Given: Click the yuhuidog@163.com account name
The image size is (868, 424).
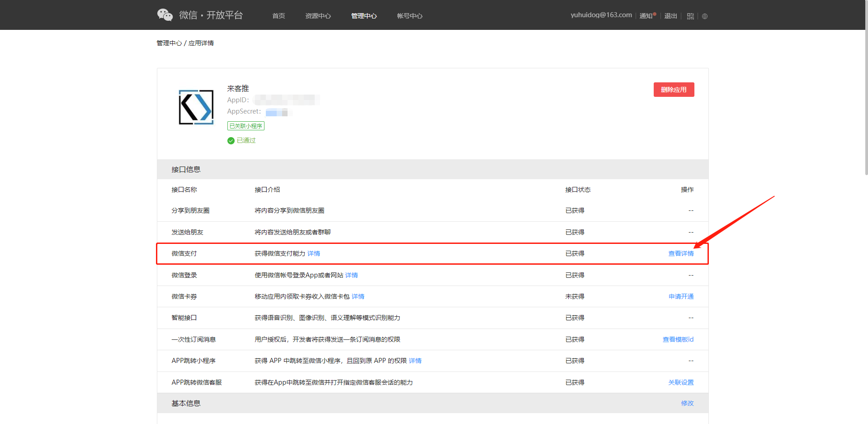Looking at the screenshot, I should (x=601, y=15).
